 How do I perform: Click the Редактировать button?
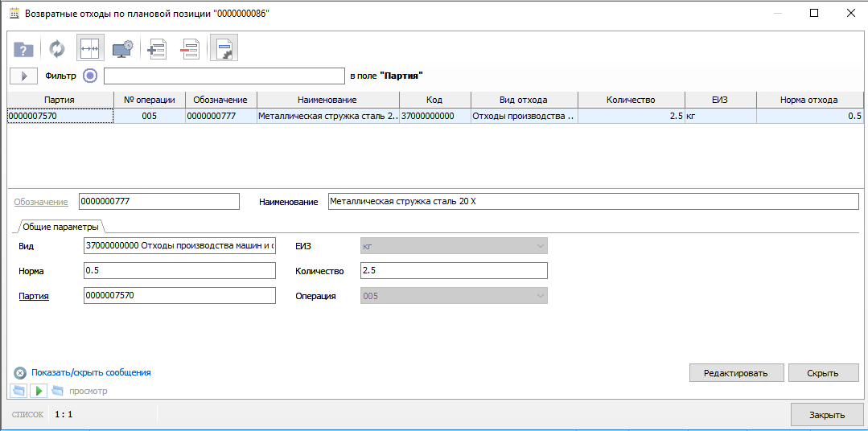[x=735, y=373]
